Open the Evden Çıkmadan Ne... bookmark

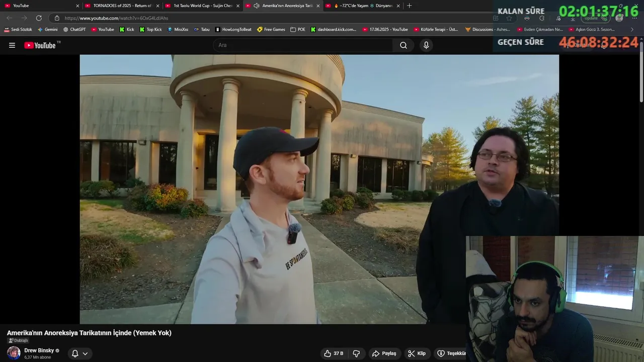click(539, 29)
